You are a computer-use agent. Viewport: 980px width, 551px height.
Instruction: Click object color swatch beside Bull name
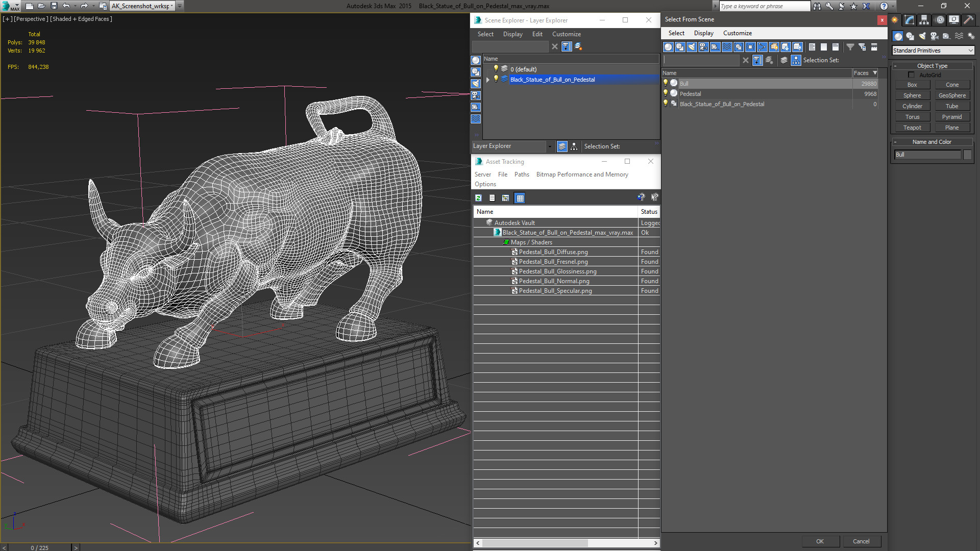[x=967, y=155]
